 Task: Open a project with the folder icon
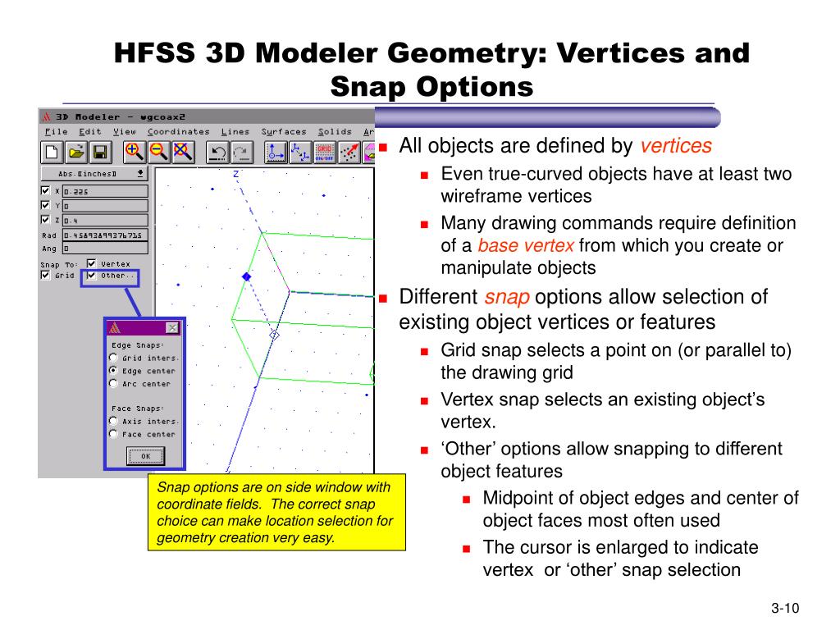tap(76, 153)
